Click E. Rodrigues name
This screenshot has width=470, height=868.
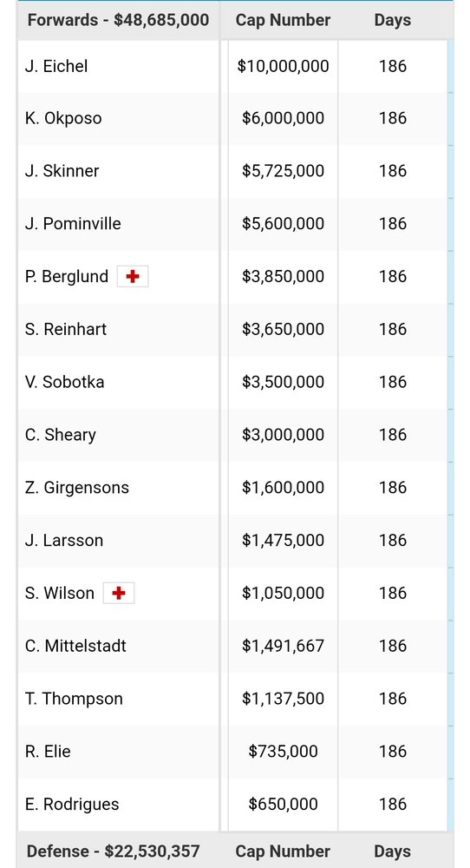72,805
